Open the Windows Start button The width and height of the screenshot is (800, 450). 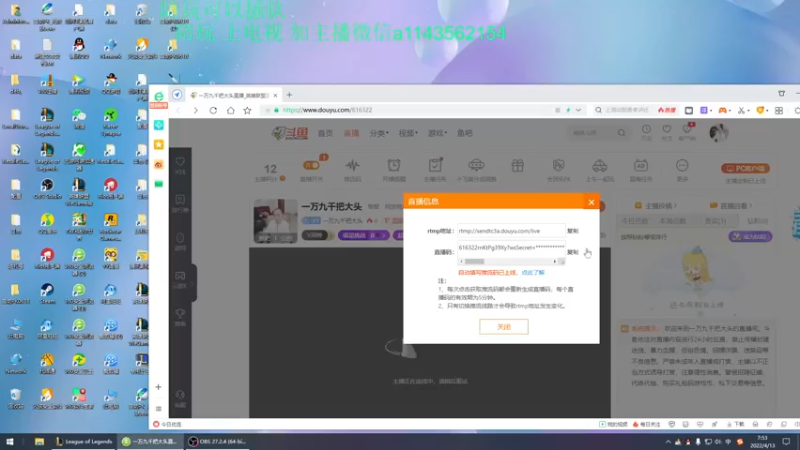pos(10,442)
